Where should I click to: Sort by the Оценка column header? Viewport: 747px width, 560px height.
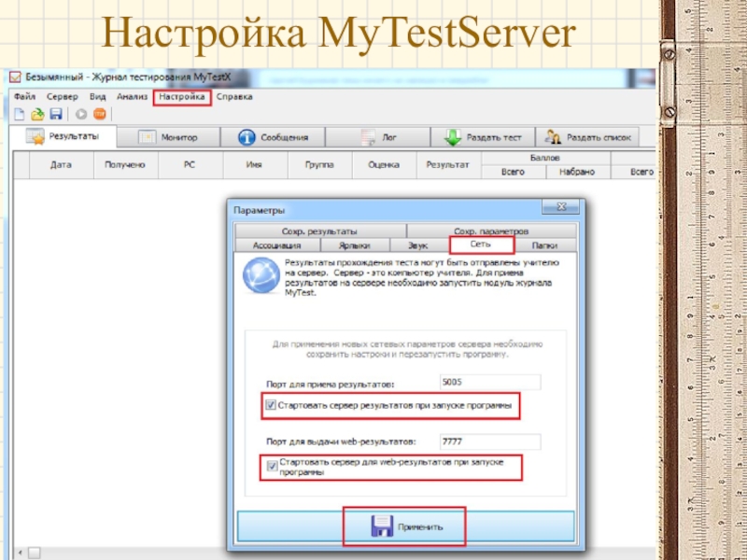point(384,165)
